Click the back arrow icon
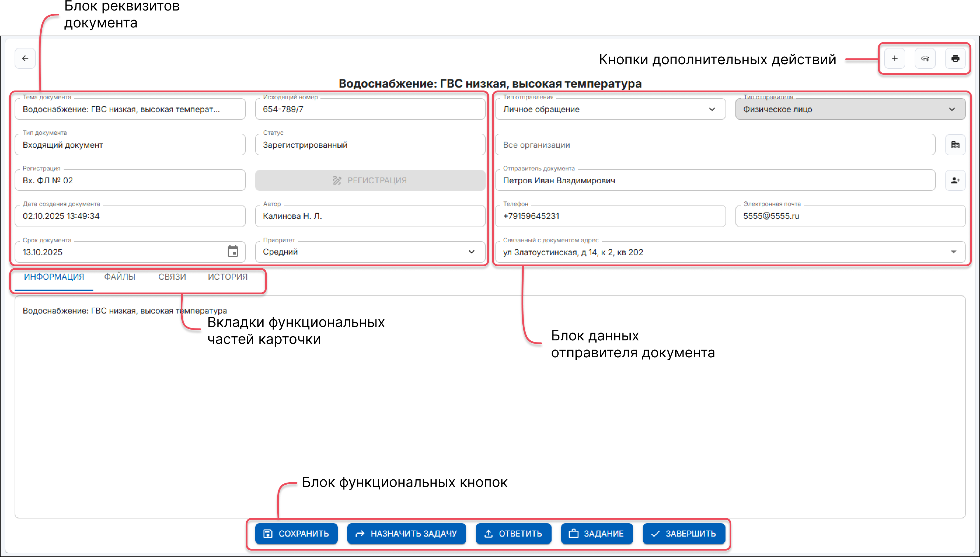Viewport: 980px width, 557px height. 25,58
